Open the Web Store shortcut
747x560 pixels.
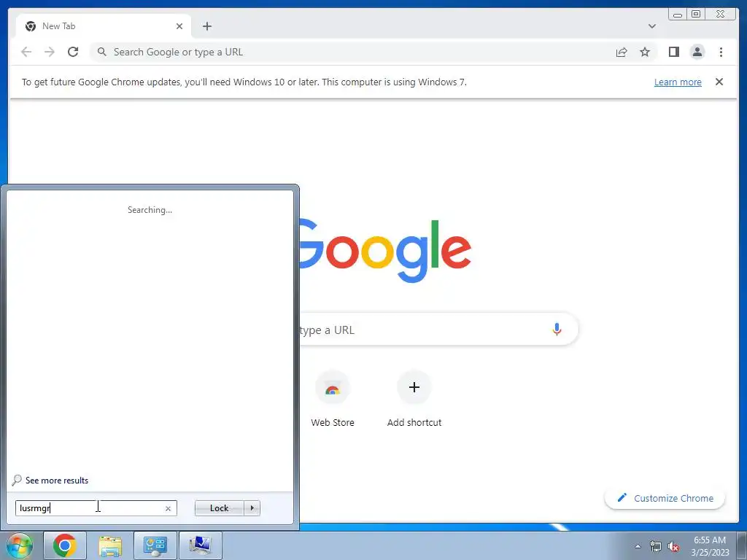coord(333,400)
